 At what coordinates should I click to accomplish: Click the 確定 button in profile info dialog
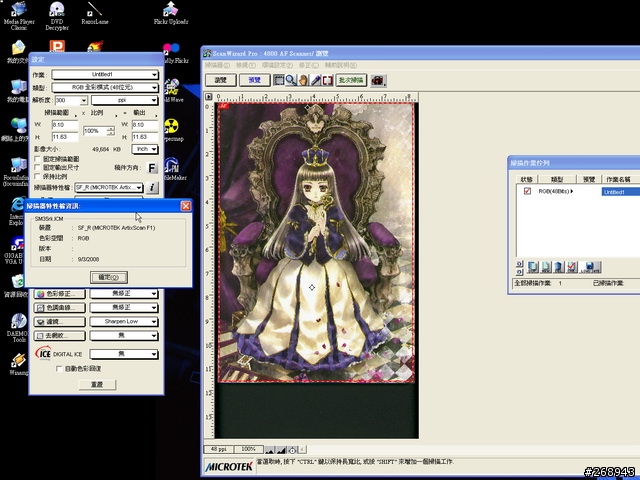pyautogui.click(x=109, y=278)
